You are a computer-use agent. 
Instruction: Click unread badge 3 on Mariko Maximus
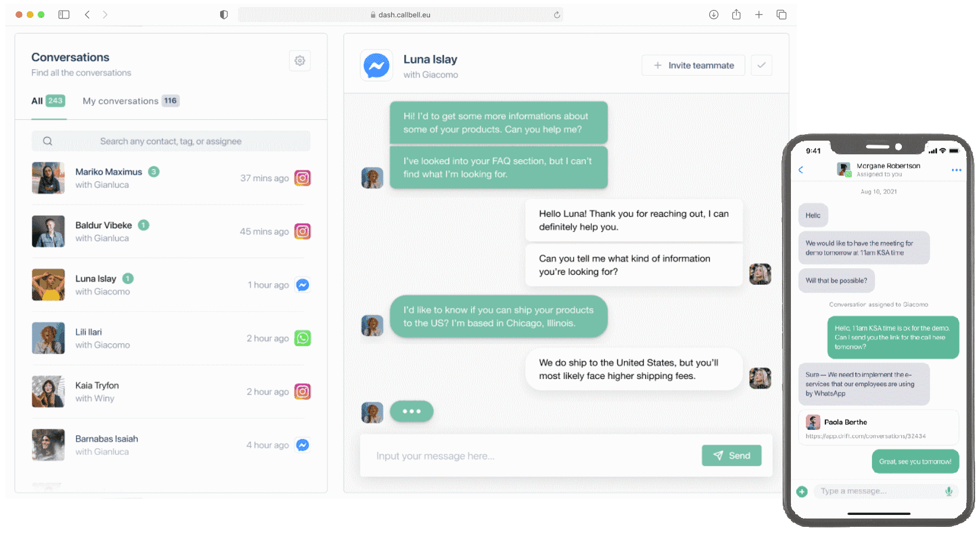pyautogui.click(x=153, y=172)
